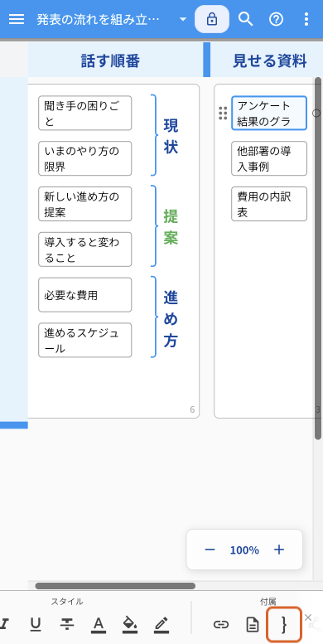Select the card 必要な費用

point(85,294)
